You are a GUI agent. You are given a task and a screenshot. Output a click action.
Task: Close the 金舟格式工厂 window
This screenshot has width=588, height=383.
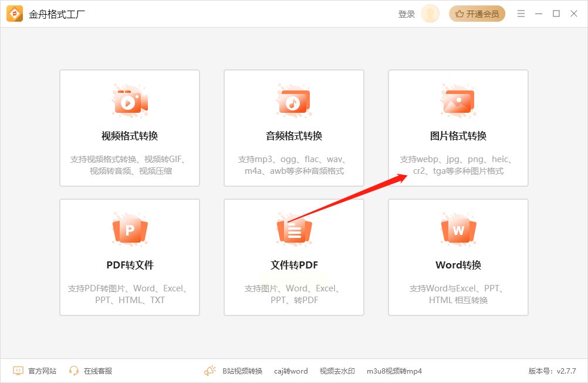tap(574, 14)
